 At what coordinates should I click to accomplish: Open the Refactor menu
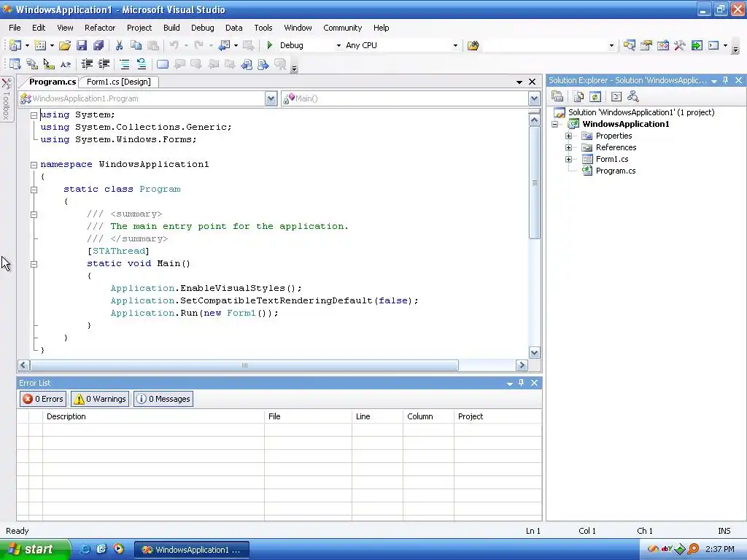[99, 28]
